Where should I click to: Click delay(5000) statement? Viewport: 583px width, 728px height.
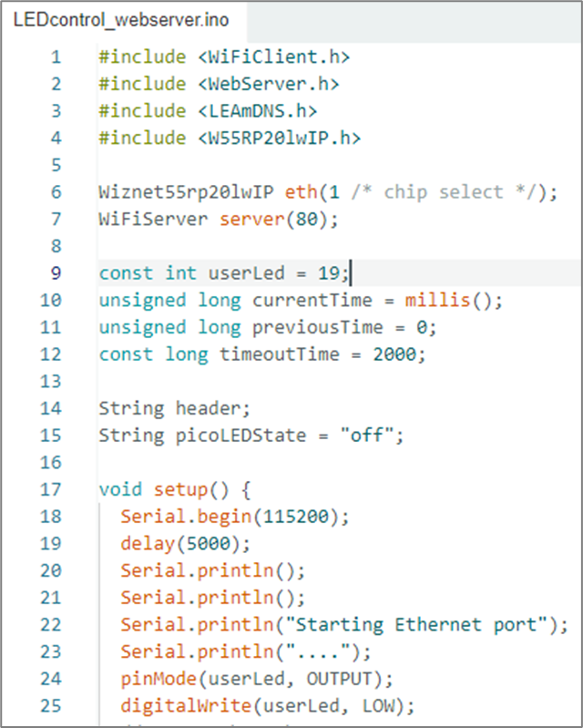[x=186, y=543]
